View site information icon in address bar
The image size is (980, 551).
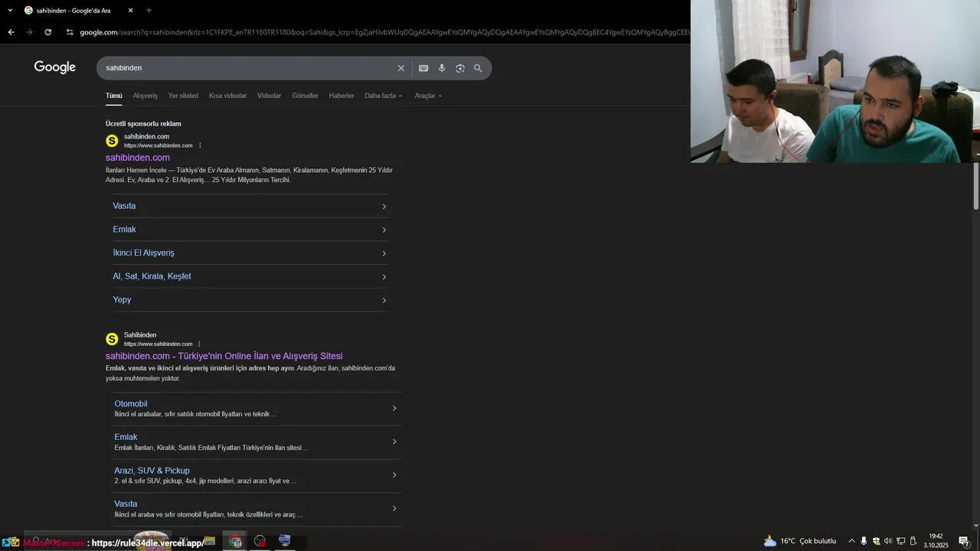70,32
